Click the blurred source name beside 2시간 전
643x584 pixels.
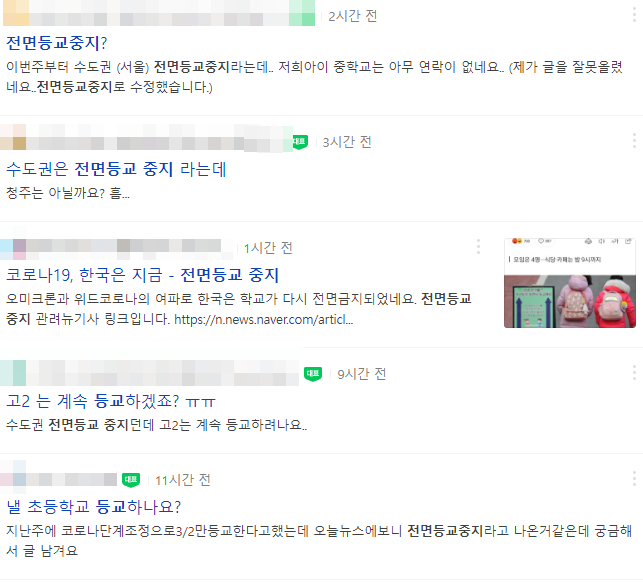(x=159, y=13)
